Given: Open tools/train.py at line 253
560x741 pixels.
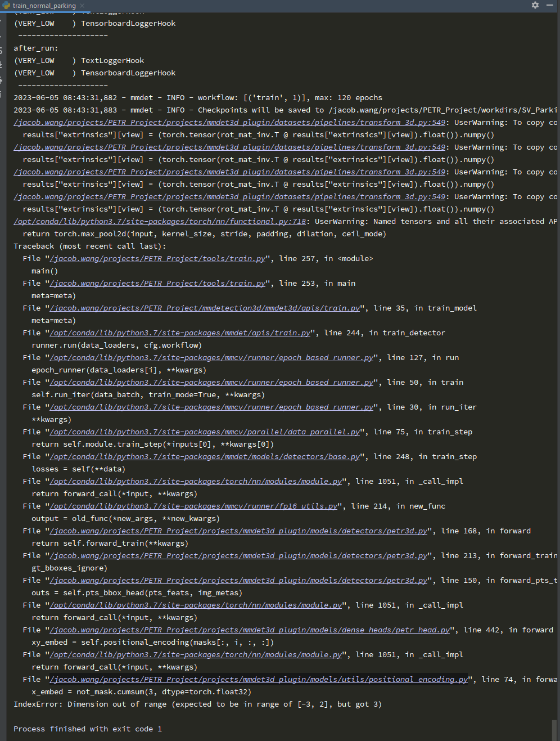Looking at the screenshot, I should click(x=157, y=283).
